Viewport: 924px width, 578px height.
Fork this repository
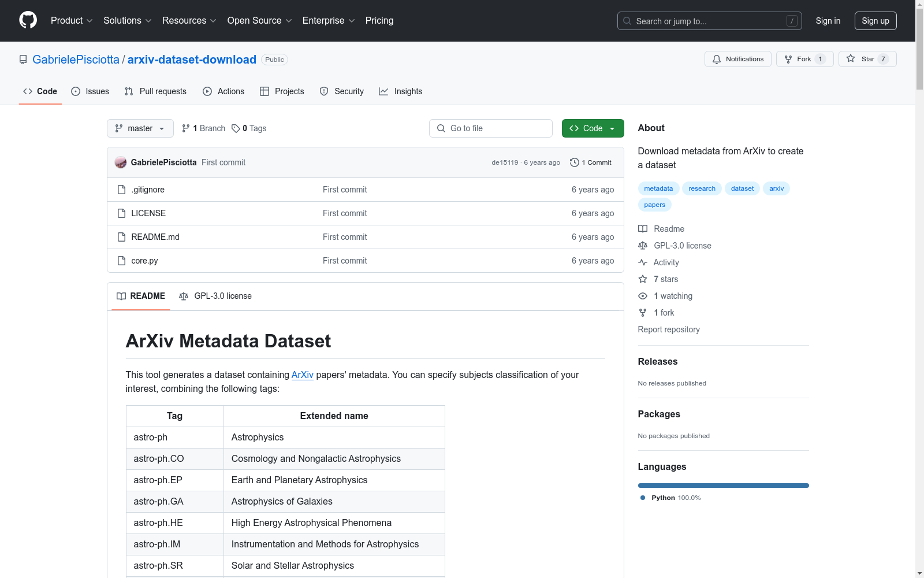click(x=804, y=59)
